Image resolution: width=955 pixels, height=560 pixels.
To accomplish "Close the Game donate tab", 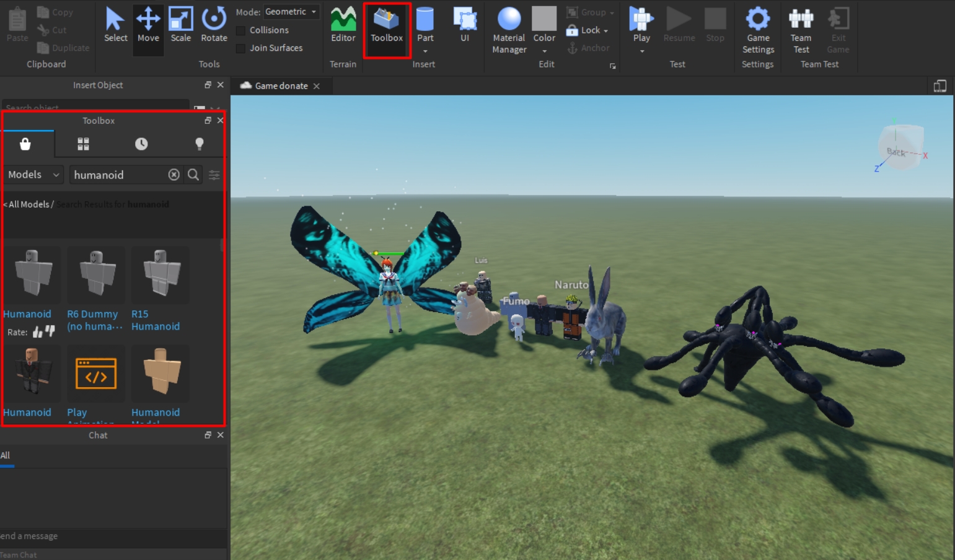I will (x=317, y=86).
